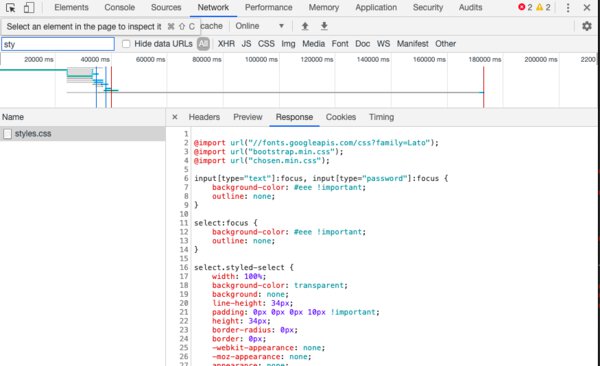600x366 pixels.
Task: Toggle the Hide data URLs checkbox
Action: pyautogui.click(x=126, y=44)
